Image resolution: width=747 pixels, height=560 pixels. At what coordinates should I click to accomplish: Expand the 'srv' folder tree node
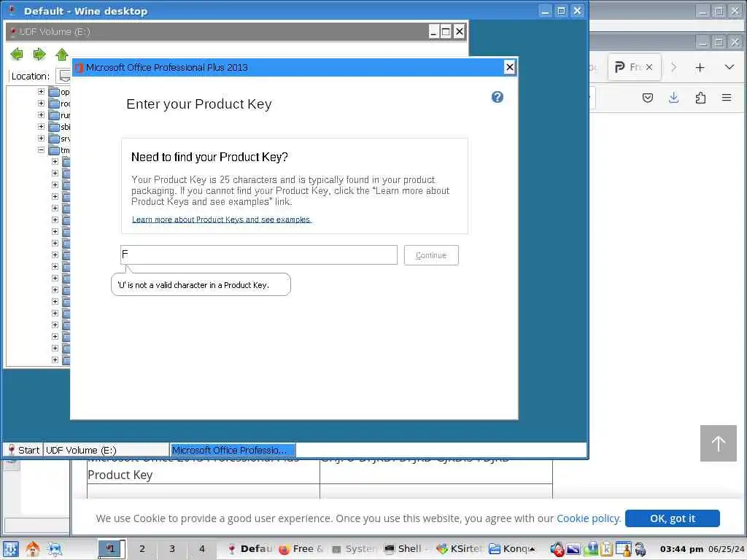pos(41,138)
